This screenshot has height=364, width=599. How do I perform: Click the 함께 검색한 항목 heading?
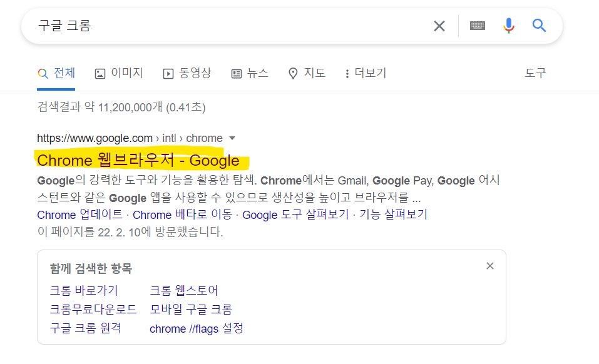tap(91, 268)
